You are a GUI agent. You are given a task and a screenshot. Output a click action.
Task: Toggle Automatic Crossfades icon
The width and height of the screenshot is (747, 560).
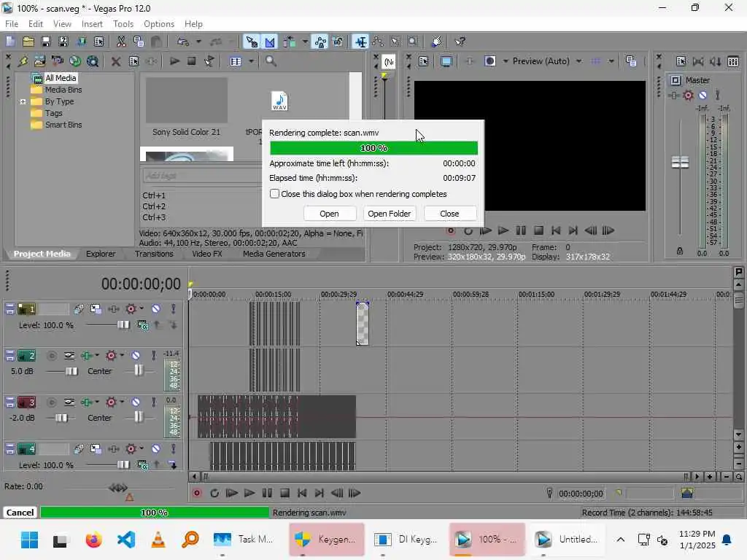click(270, 42)
